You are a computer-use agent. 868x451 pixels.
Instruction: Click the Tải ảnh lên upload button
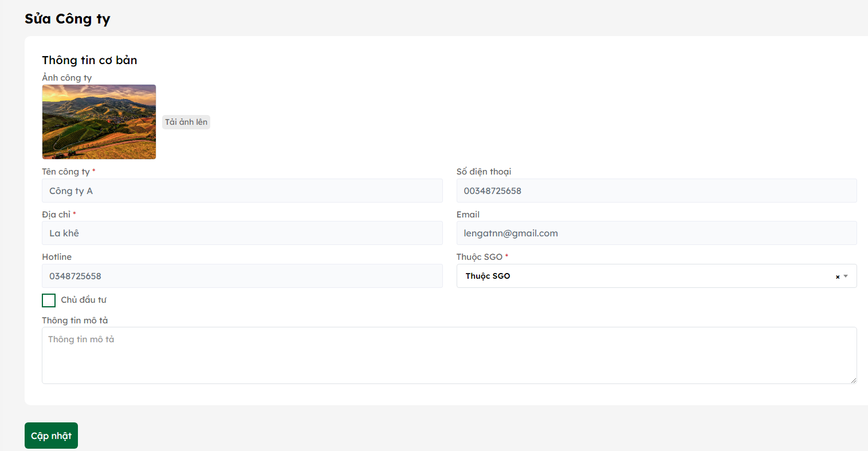(x=186, y=122)
